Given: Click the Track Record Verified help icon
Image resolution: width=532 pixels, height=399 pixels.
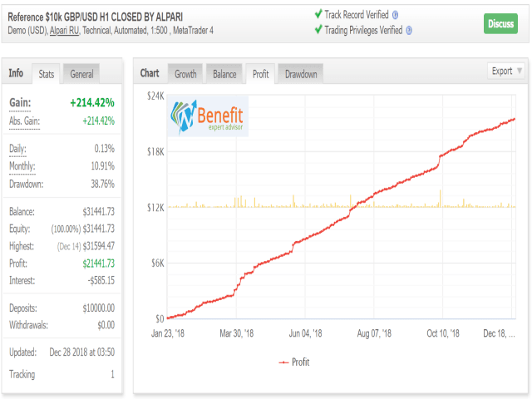Looking at the screenshot, I should coord(395,15).
